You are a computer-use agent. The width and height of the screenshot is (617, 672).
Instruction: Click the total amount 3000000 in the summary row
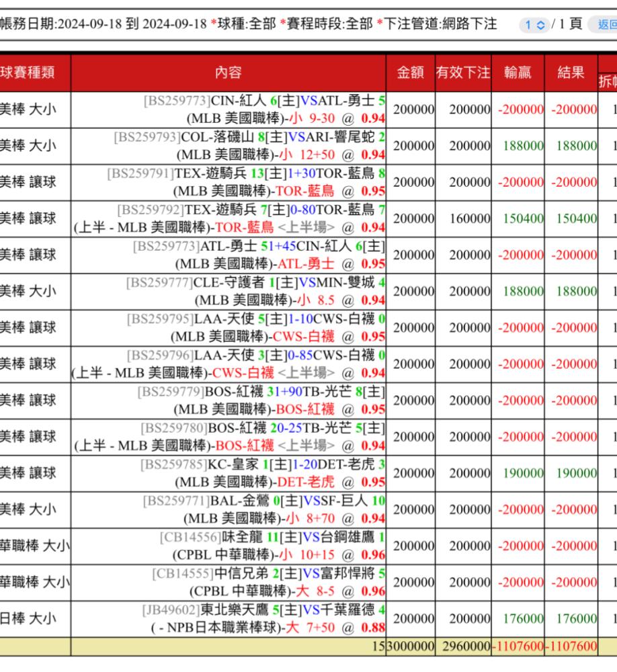411,646
